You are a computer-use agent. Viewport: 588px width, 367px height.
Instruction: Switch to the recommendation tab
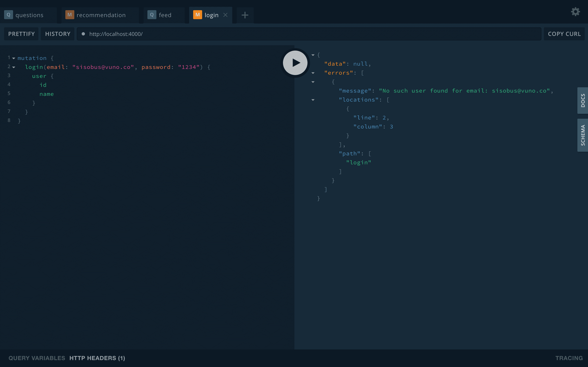[101, 15]
